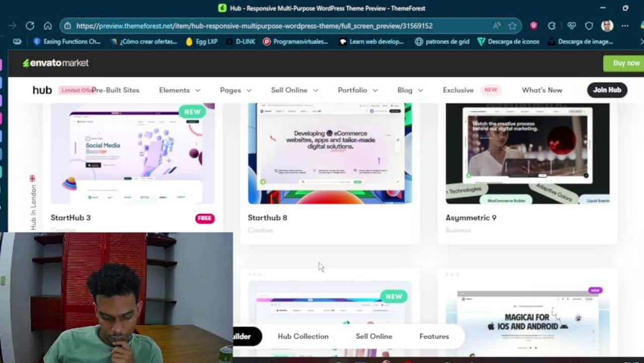Click the shield outline icon in toolbar
The image size is (644, 363).
(x=589, y=26)
